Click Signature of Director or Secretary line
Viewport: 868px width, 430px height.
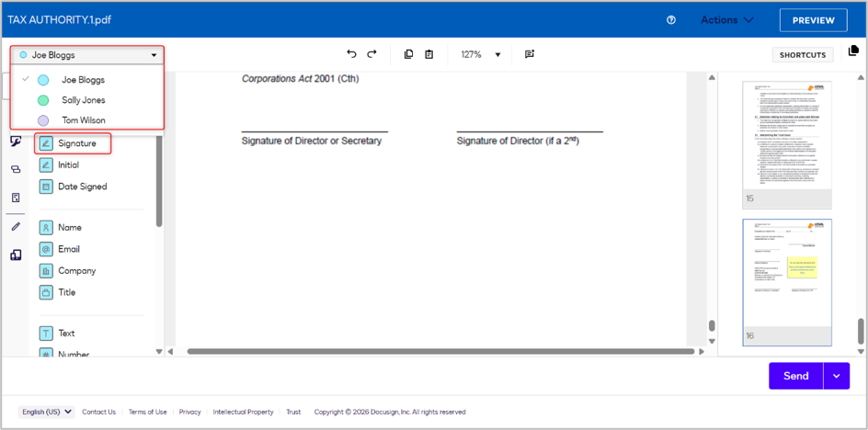coord(314,133)
